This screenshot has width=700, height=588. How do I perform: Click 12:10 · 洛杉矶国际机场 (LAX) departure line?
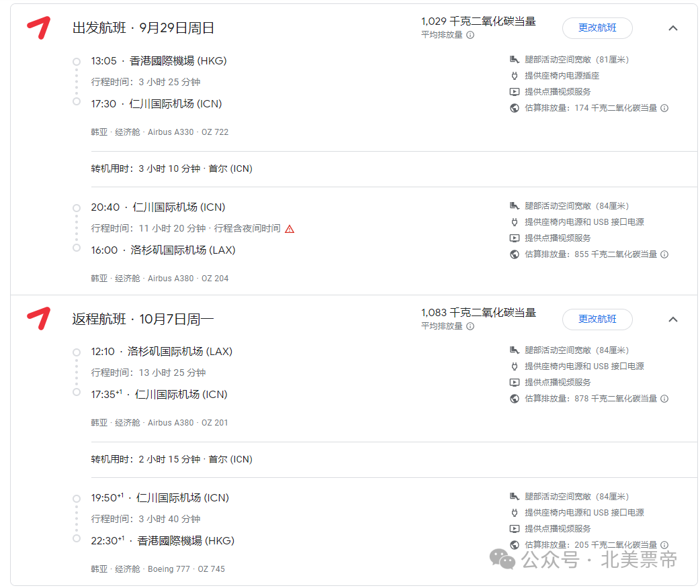[162, 352]
